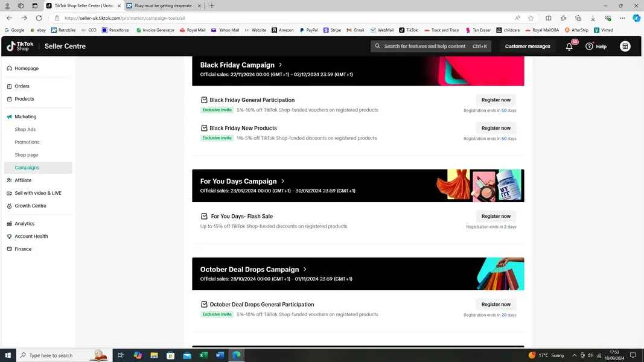This screenshot has height=362, width=644.
Task: Click the For You Days campaign banner image
Action: pos(480,185)
